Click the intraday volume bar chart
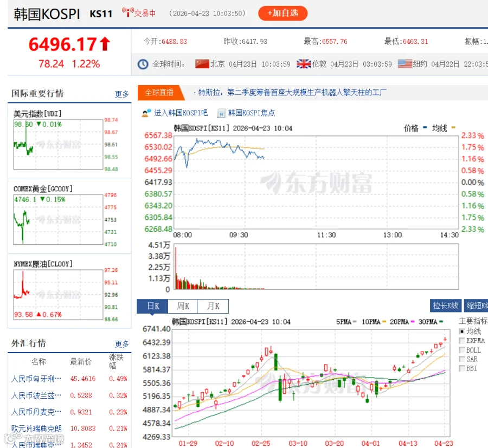 tap(316, 267)
